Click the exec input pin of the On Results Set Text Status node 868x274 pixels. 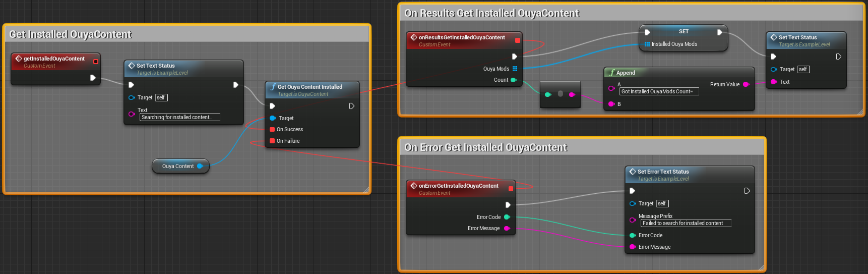coord(773,57)
